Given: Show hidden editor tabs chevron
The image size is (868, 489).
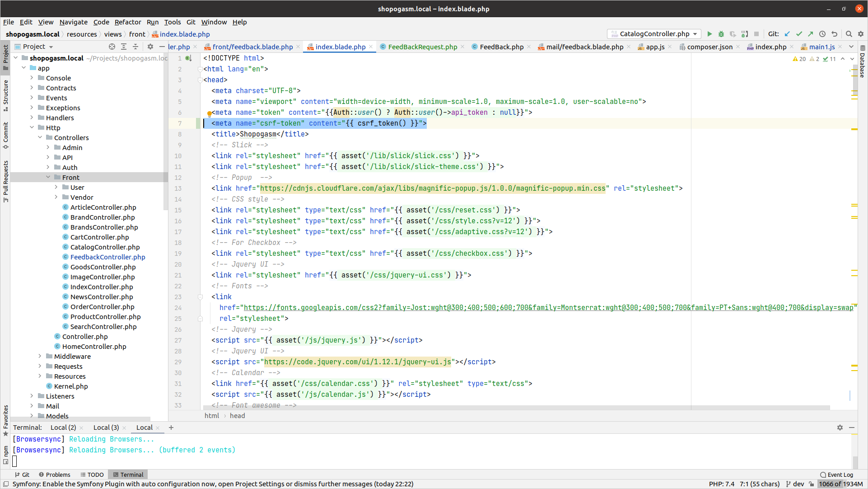Looking at the screenshot, I should pos(851,47).
